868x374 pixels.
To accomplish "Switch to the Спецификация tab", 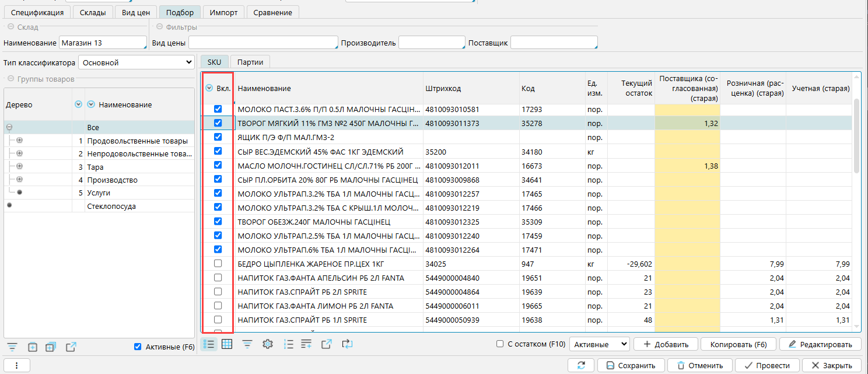I will click(38, 12).
